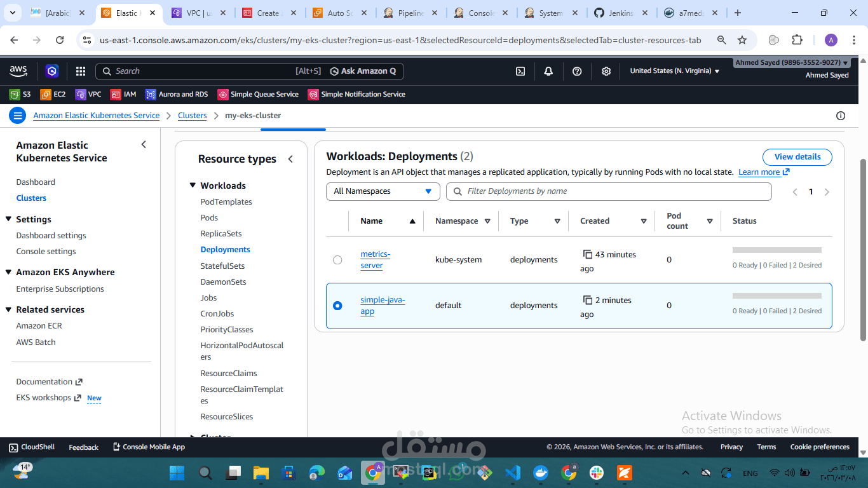Open Dashboard settings in sidebar

51,236
